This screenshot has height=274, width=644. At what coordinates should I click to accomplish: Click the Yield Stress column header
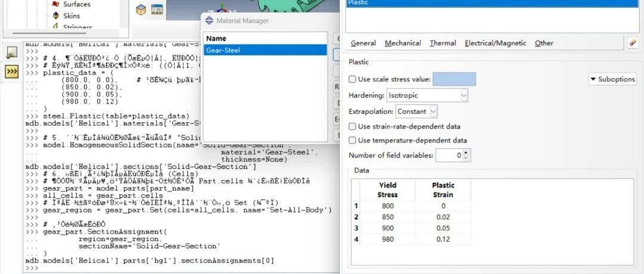(x=388, y=190)
